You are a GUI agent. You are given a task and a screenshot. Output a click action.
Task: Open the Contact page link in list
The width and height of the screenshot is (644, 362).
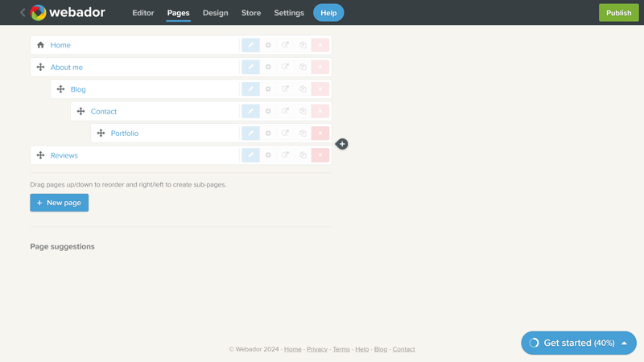[x=104, y=112]
